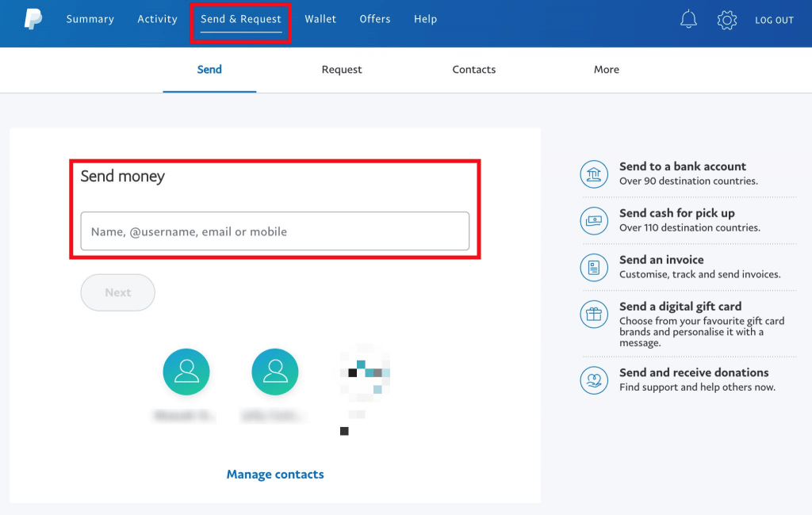Open Send an invoice option
Viewport: 812px width, 515px height.
(x=661, y=259)
